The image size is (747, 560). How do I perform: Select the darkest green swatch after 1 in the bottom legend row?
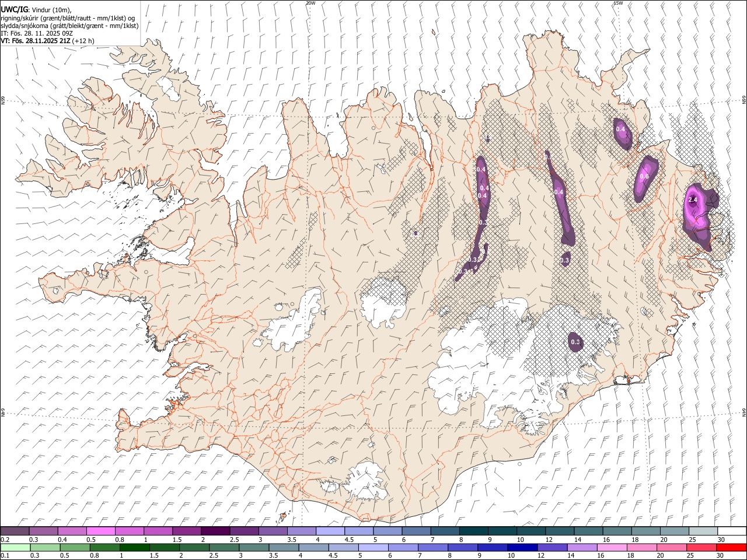[135, 548]
